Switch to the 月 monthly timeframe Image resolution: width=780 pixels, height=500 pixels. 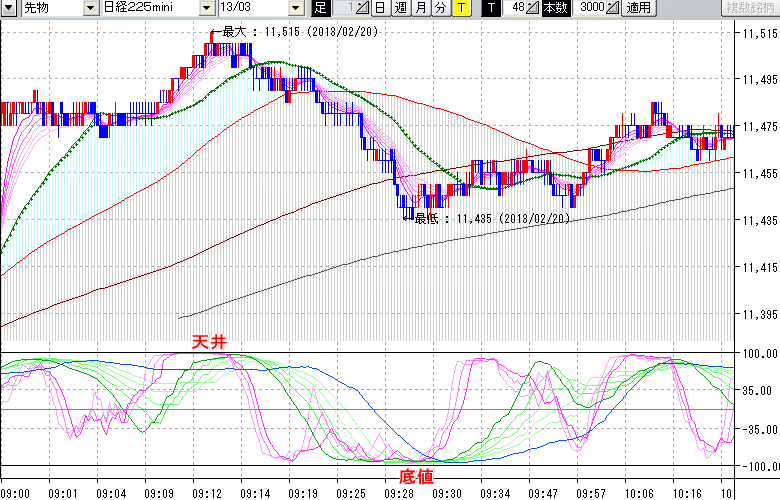tap(420, 8)
